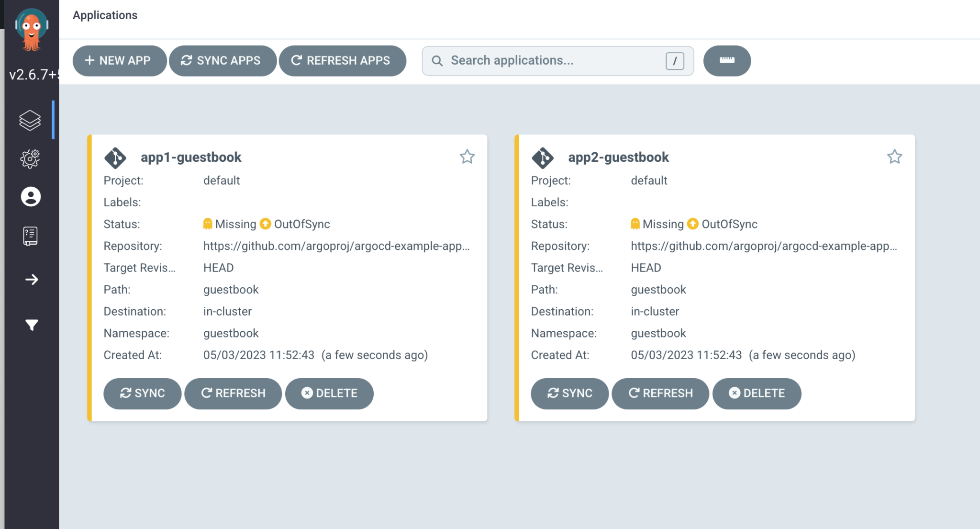Star app1-guestbook as a favorite
This screenshot has height=529, width=980.
coord(468,157)
